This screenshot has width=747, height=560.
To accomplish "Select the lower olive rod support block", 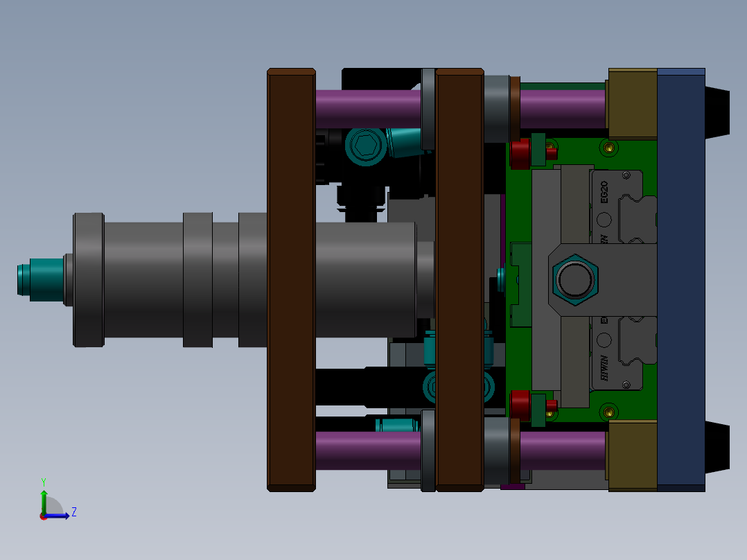I will pos(631,455).
